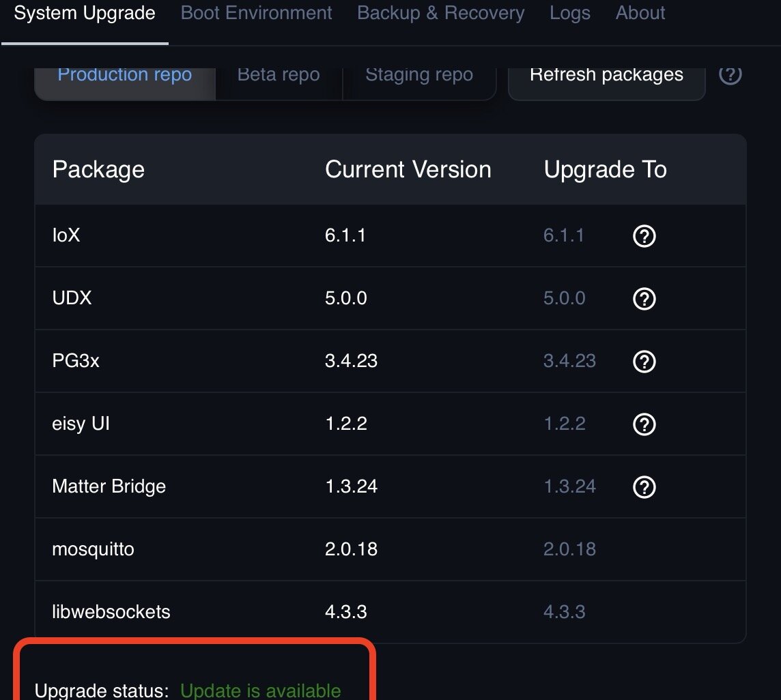The width and height of the screenshot is (781, 700).
Task: Click mosquitto current version 2.0.18
Action: click(x=351, y=549)
